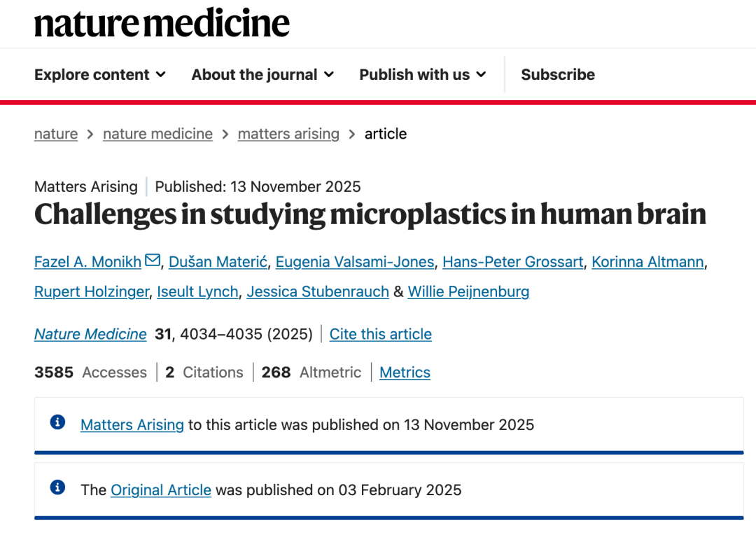Click the info icon beside Matters Arising notice
This screenshot has height=533, width=756.
pos(58,422)
